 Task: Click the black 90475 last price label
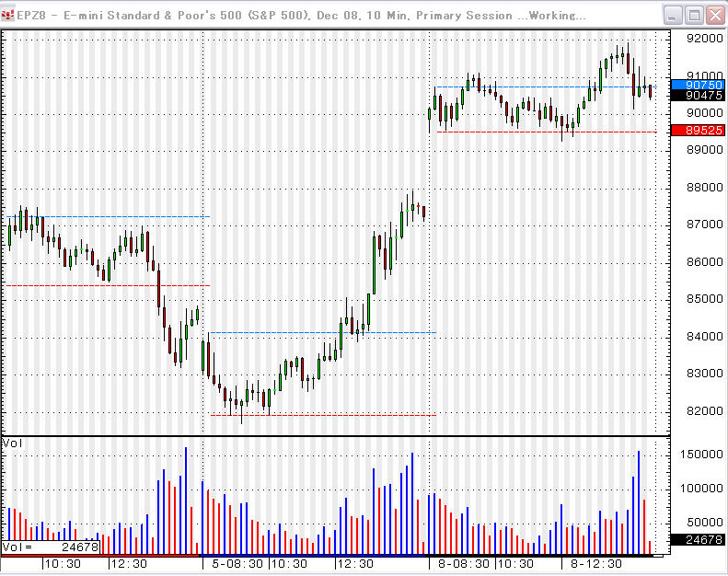pyautogui.click(x=698, y=96)
